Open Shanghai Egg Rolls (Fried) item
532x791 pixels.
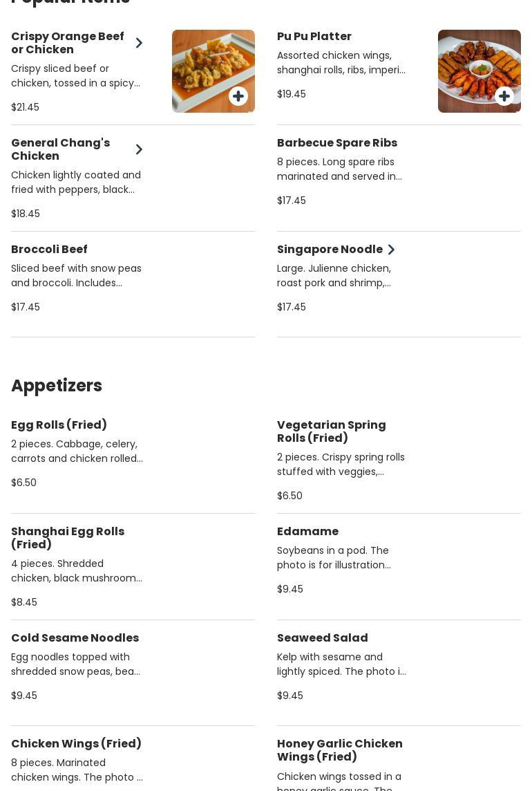(x=68, y=538)
